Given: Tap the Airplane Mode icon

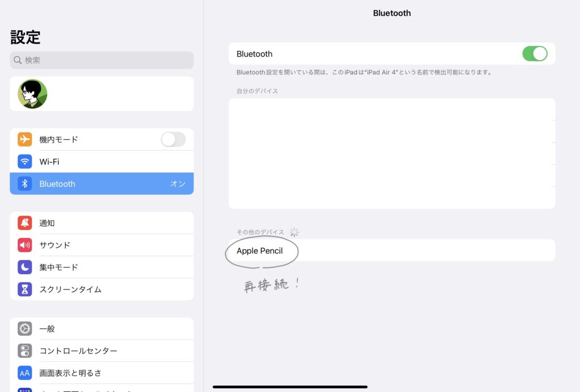Looking at the screenshot, I should 25,139.
